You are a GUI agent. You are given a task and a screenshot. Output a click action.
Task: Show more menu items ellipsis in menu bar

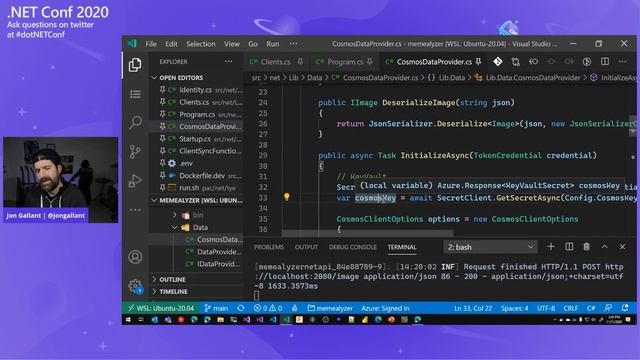click(293, 44)
